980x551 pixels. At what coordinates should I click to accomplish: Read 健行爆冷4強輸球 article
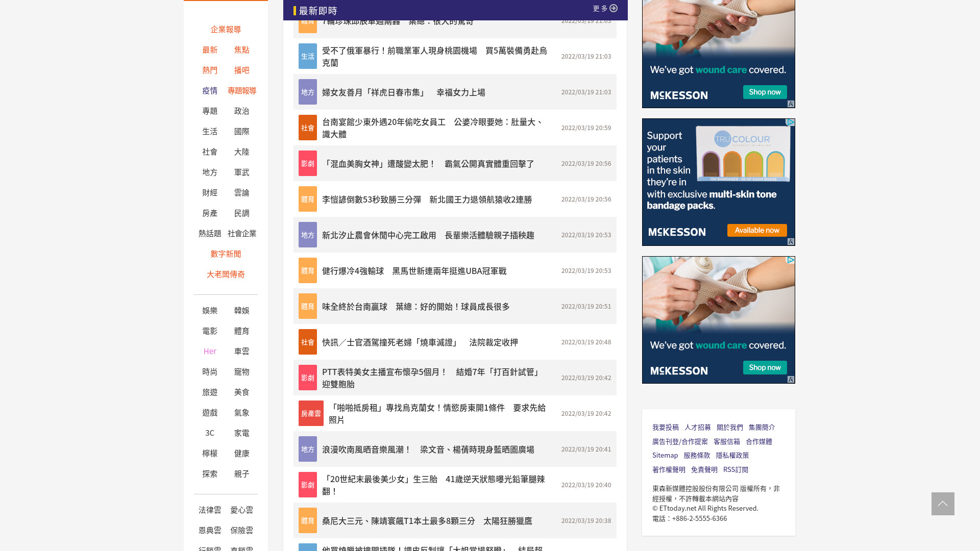[414, 270]
